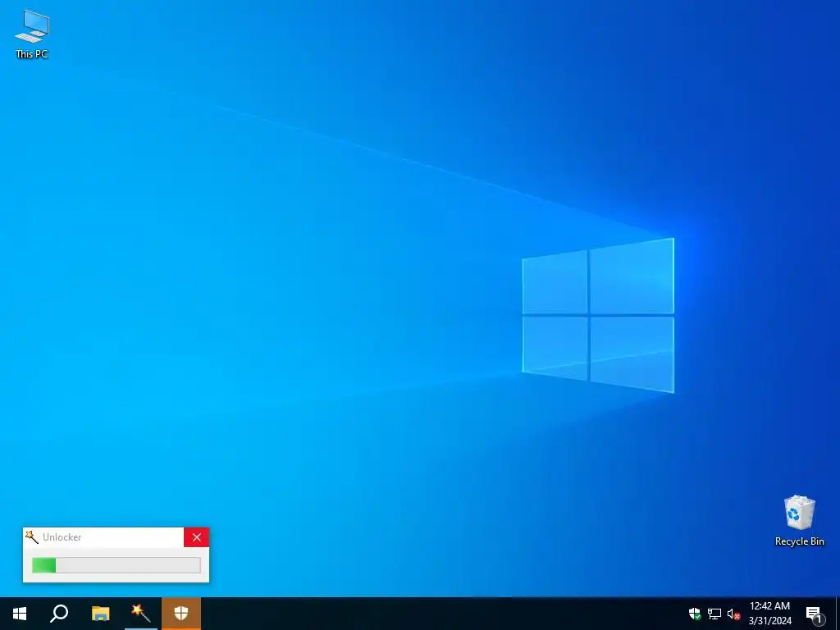Image resolution: width=840 pixels, height=630 pixels.
Task: Open taskbar search magnifier
Action: click(x=59, y=614)
